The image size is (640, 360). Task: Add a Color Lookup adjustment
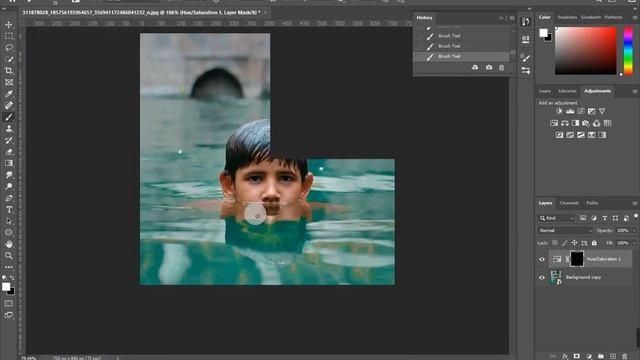coord(607,123)
